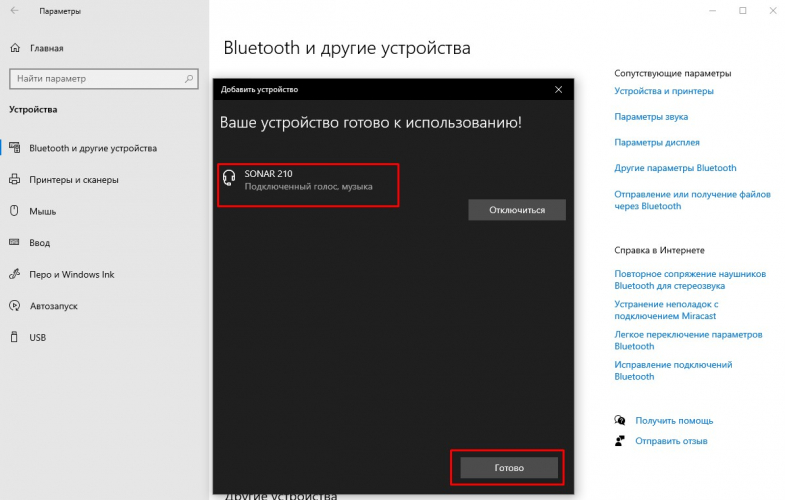Open Параметры дисплея link

click(657, 142)
